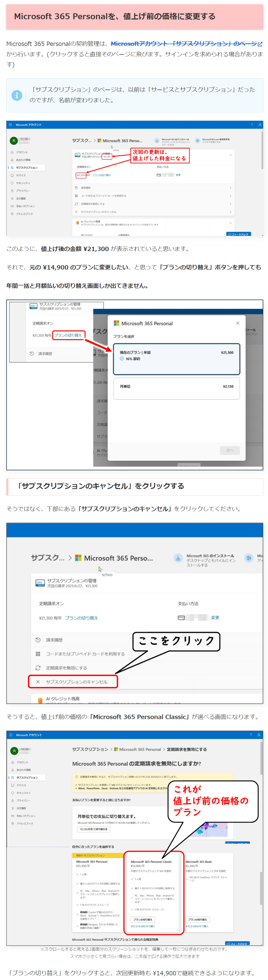
Task: Click プランの切り替え link in first screenshot
Action: 101,175
